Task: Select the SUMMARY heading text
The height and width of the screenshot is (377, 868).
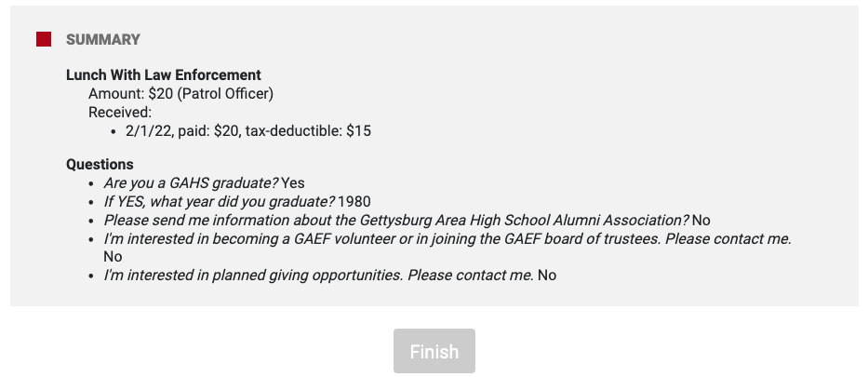Action: point(103,40)
